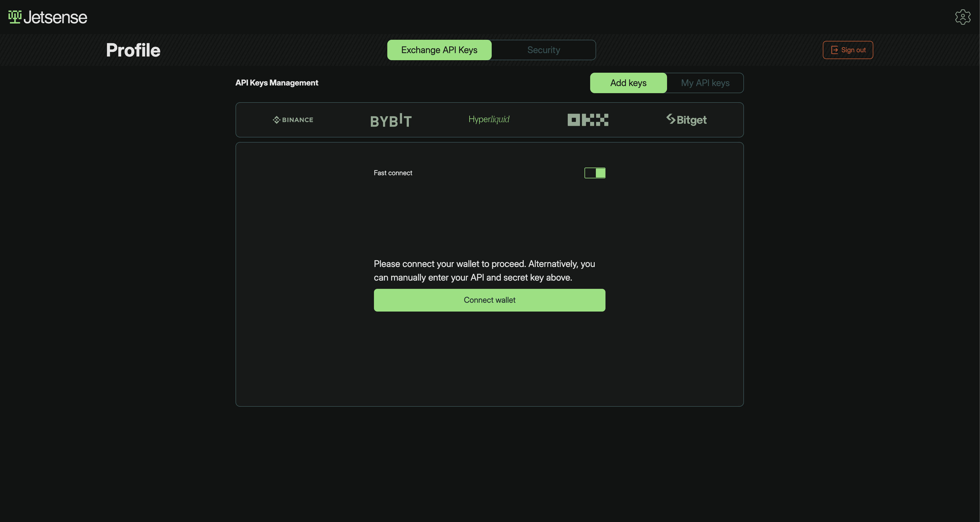Click the connect wallet instruction message
Image resolution: width=980 pixels, height=522 pixels.
pyautogui.click(x=484, y=270)
